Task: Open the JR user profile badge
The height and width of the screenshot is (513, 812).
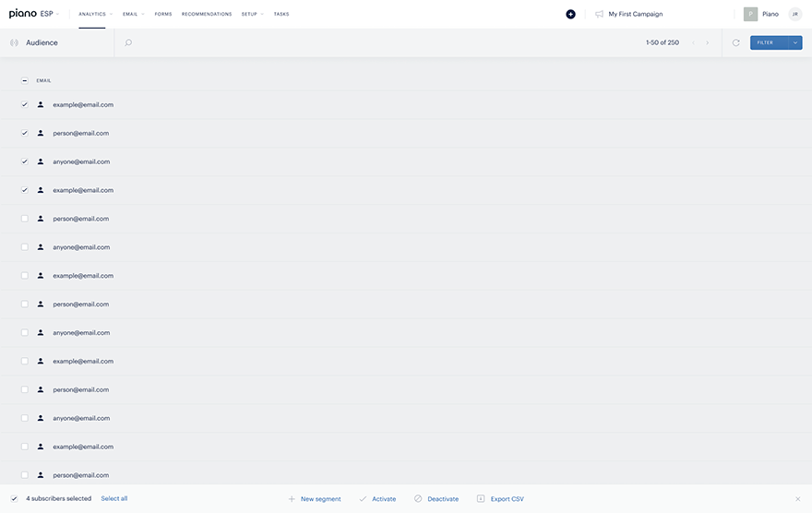Action: 794,14
